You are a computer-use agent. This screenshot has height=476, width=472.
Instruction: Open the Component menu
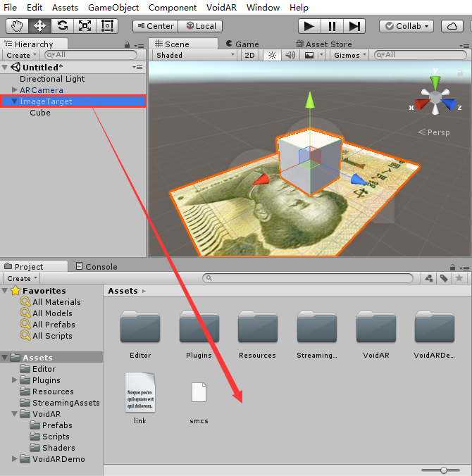coord(173,7)
